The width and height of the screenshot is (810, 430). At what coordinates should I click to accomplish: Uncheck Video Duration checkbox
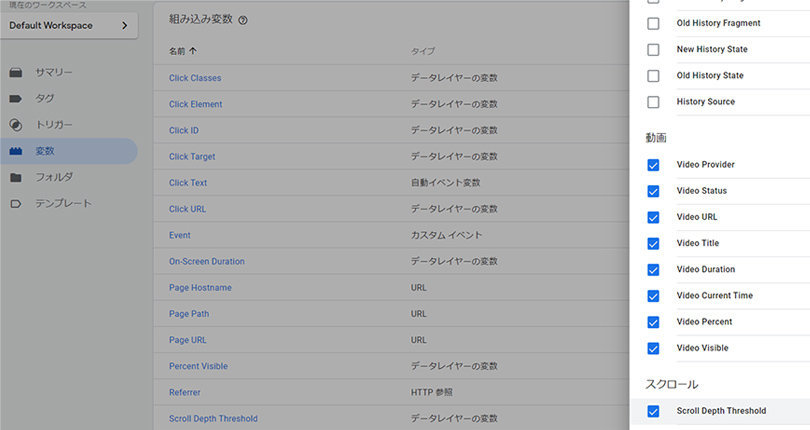click(x=653, y=270)
